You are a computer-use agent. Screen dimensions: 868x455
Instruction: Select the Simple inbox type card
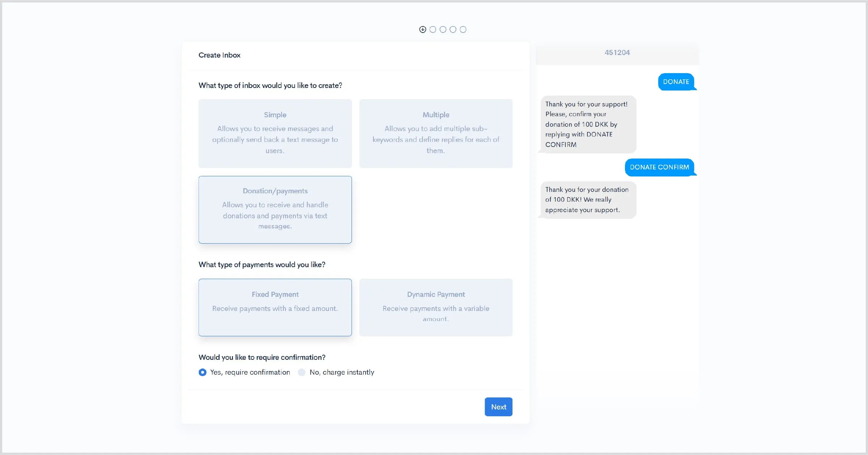(x=275, y=134)
